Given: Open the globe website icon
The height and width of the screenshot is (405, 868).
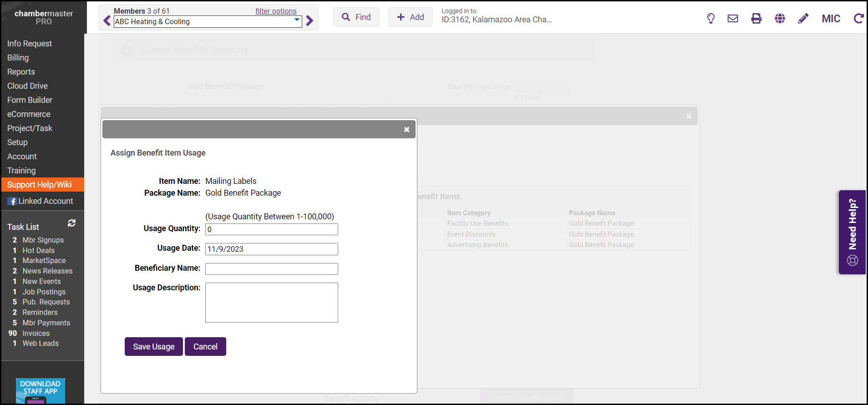Looking at the screenshot, I should (x=780, y=18).
